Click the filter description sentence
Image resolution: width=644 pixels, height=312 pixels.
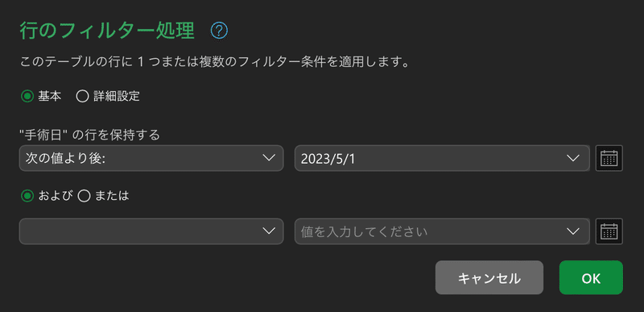click(x=216, y=64)
